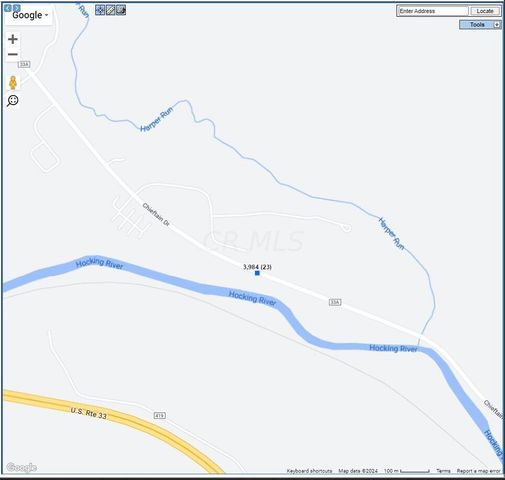Click the Locate button
The height and width of the screenshot is (480, 505).
(485, 11)
